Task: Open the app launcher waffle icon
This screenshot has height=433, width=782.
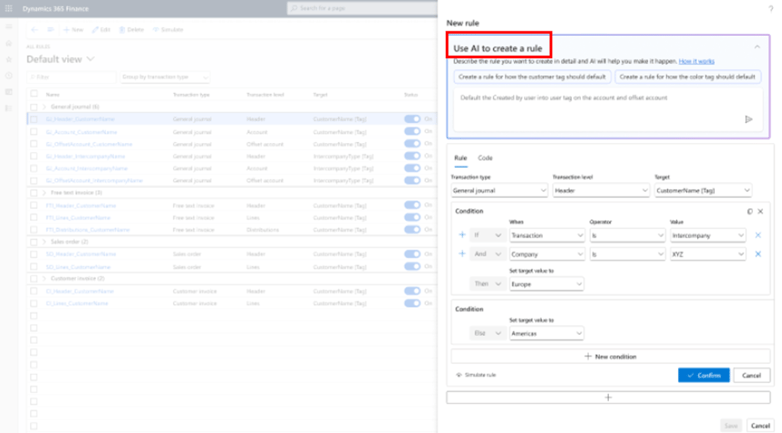Action: [x=8, y=8]
